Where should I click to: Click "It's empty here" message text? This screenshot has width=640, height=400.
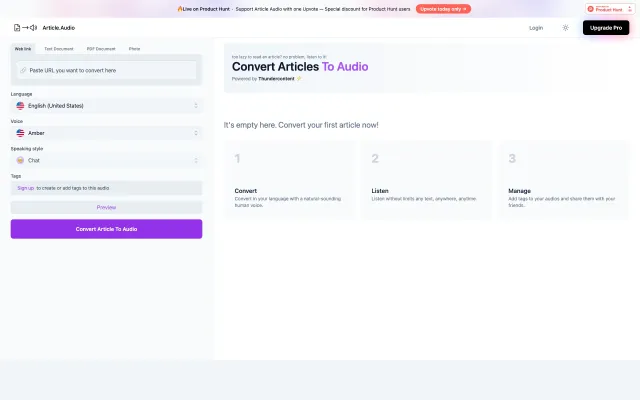(x=301, y=125)
